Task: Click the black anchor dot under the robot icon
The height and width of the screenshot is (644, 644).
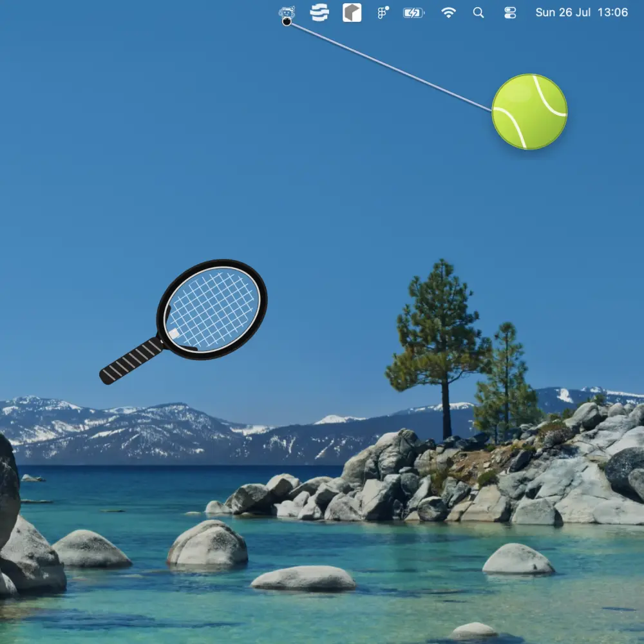Action: 287,22
